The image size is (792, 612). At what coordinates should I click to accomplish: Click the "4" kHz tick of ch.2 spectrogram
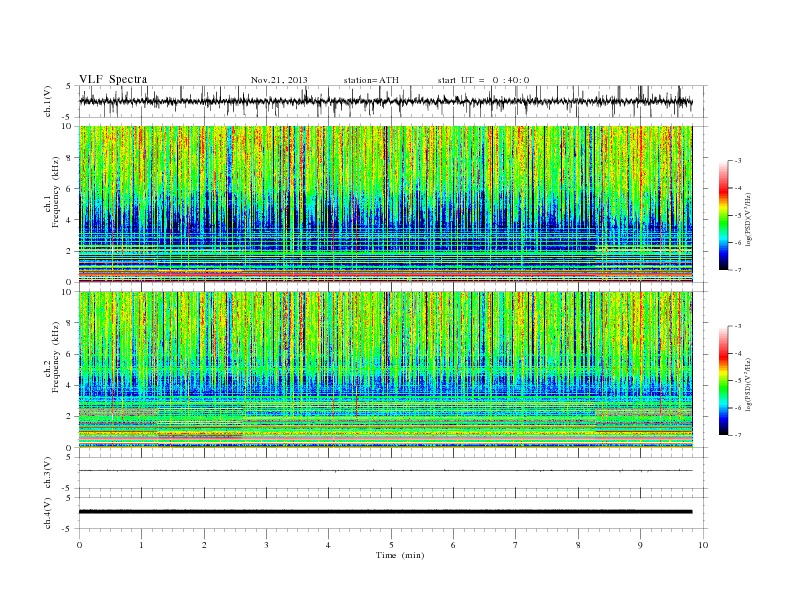click(x=69, y=385)
